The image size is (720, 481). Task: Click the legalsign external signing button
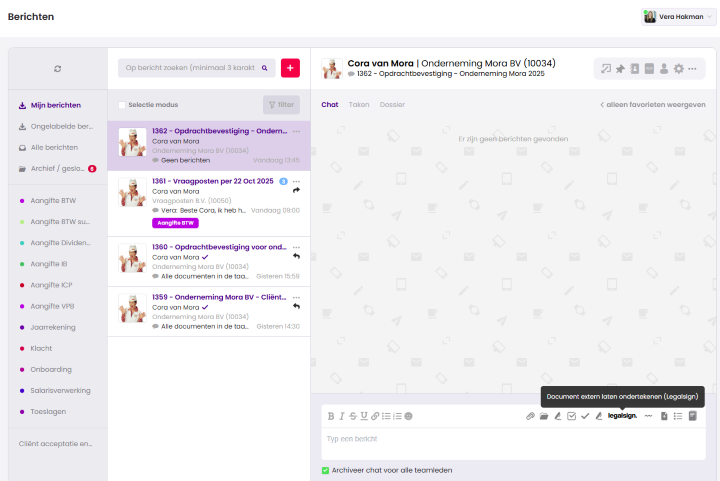coord(621,415)
